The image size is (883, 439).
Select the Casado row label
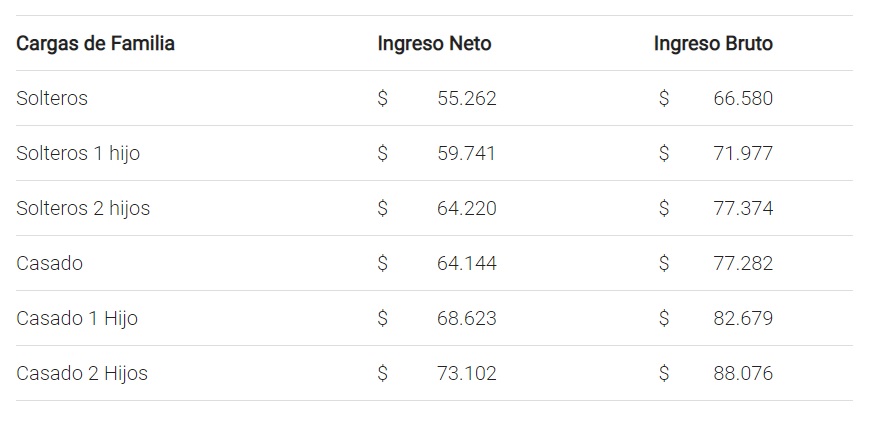click(49, 264)
